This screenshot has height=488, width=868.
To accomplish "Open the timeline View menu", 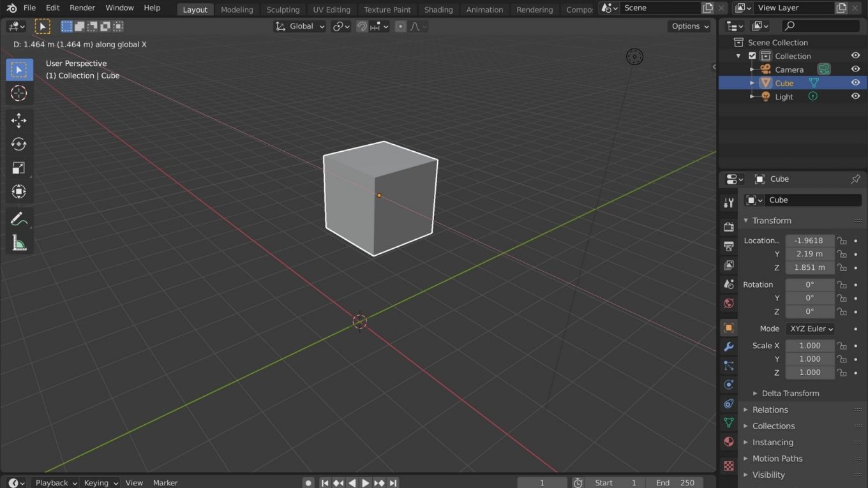I will tap(134, 483).
